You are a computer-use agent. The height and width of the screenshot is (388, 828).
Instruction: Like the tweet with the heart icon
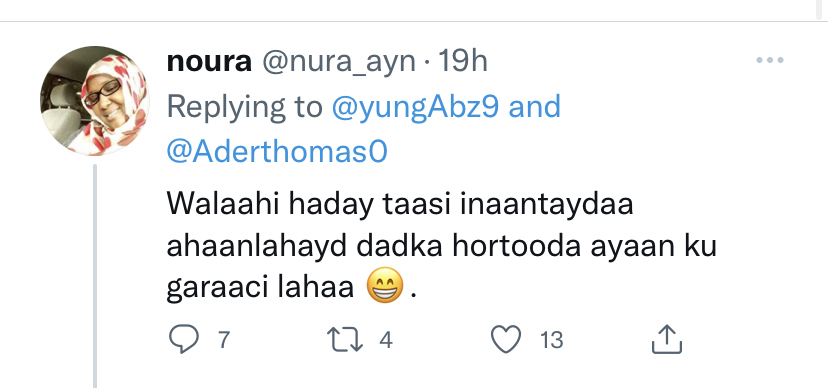tap(506, 339)
